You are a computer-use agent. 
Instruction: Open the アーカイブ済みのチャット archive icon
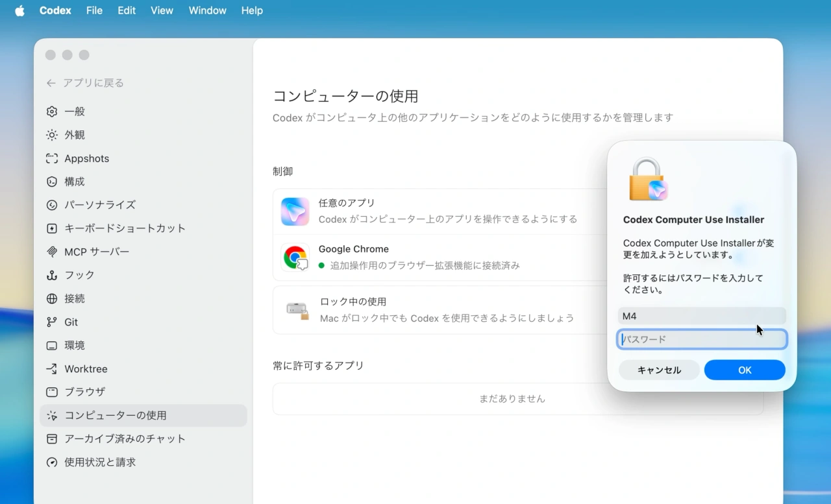click(x=52, y=438)
